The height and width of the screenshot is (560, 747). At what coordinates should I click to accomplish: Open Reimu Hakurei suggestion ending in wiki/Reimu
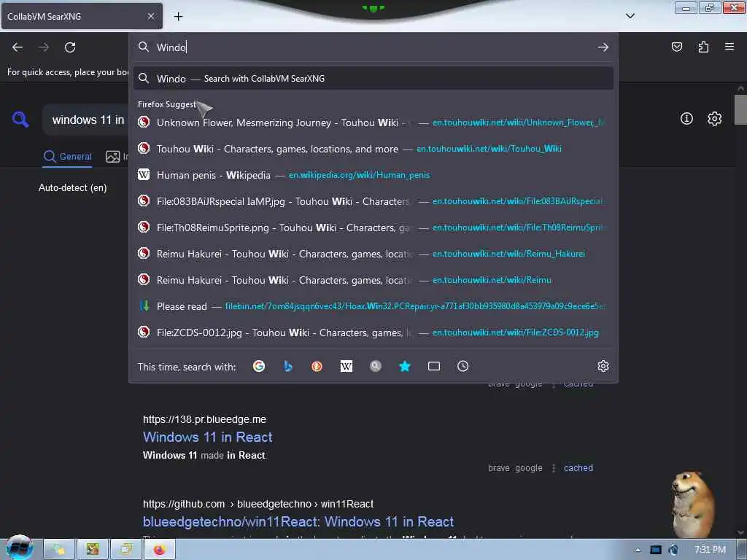pyautogui.click(x=373, y=279)
